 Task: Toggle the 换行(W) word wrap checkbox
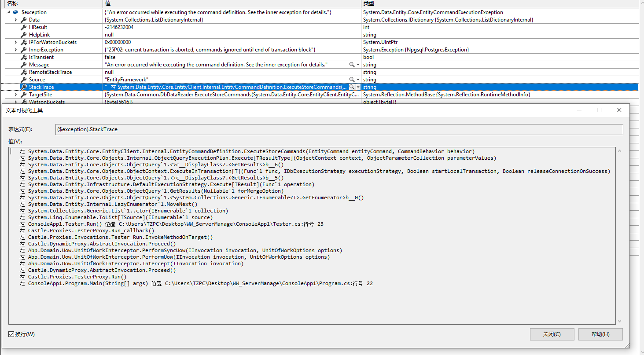pyautogui.click(x=11, y=334)
